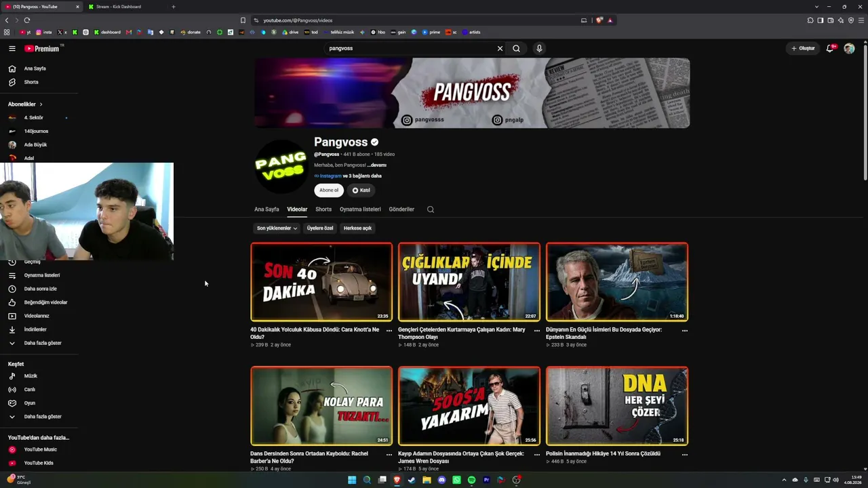Image resolution: width=868 pixels, height=488 pixels.
Task: Open the Oynatma listeleri tab
Action: [360, 209]
